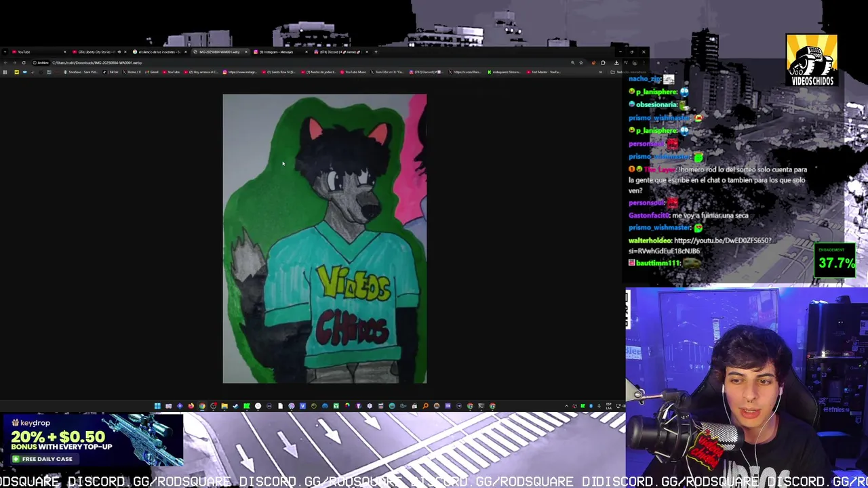
Task: Click username nacho_zip in chat
Action: point(643,79)
